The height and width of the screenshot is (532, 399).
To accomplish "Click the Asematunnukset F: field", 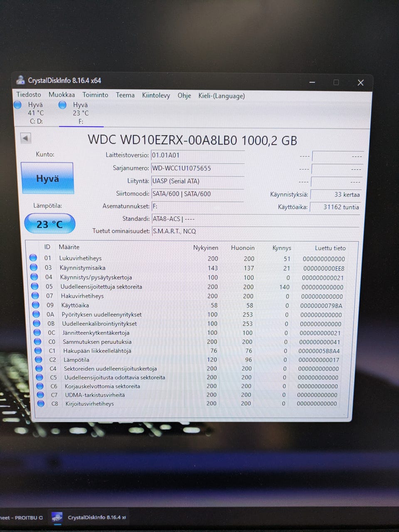I will pyautogui.click(x=197, y=206).
